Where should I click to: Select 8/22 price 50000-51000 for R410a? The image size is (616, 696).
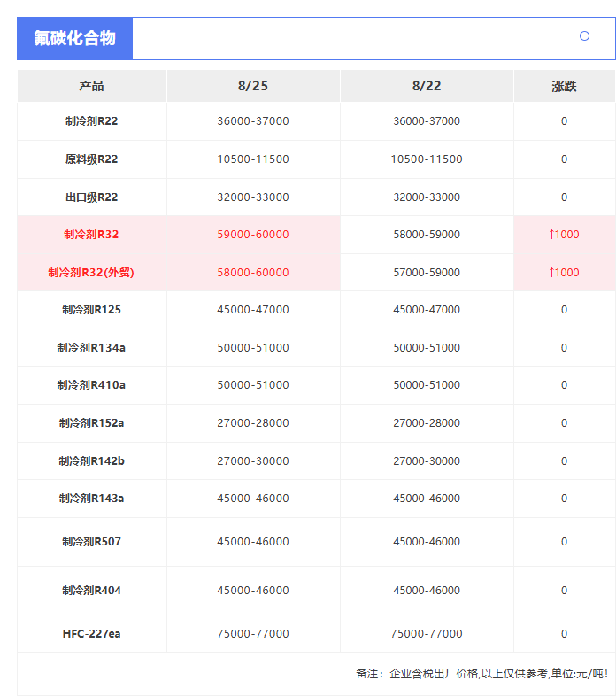pyautogui.click(x=427, y=385)
